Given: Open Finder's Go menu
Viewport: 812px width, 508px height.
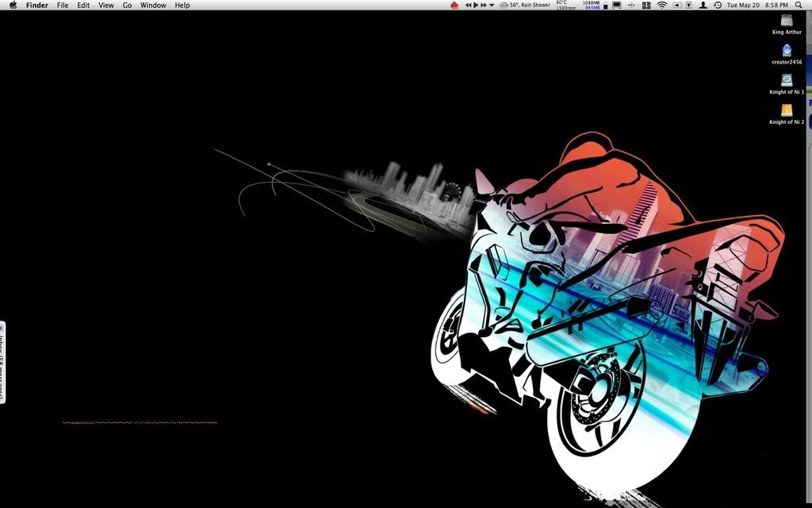Looking at the screenshot, I should pos(127,5).
